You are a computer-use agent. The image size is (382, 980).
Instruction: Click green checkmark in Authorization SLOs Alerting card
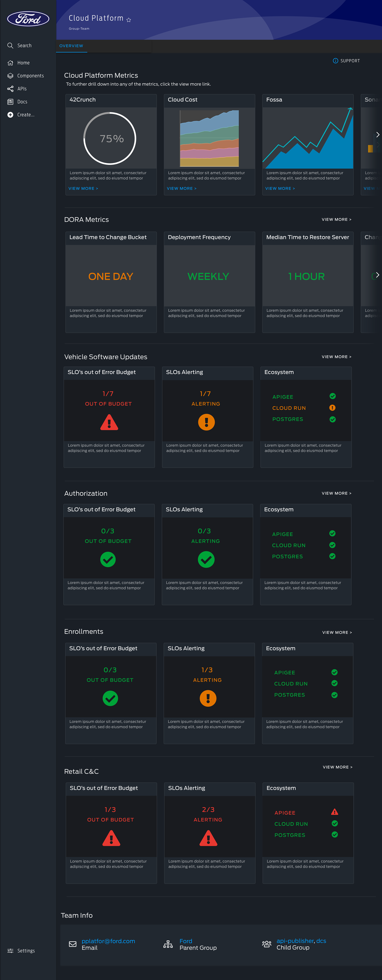[207, 560]
